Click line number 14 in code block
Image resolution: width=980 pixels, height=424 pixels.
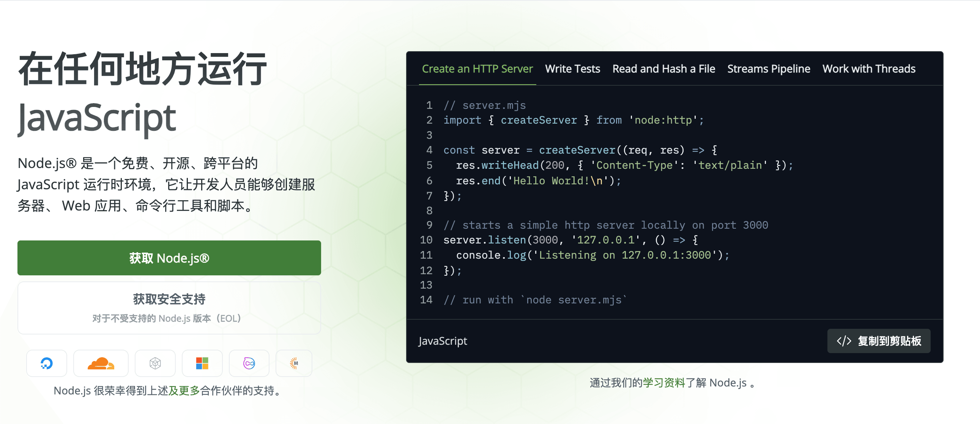[x=426, y=300]
